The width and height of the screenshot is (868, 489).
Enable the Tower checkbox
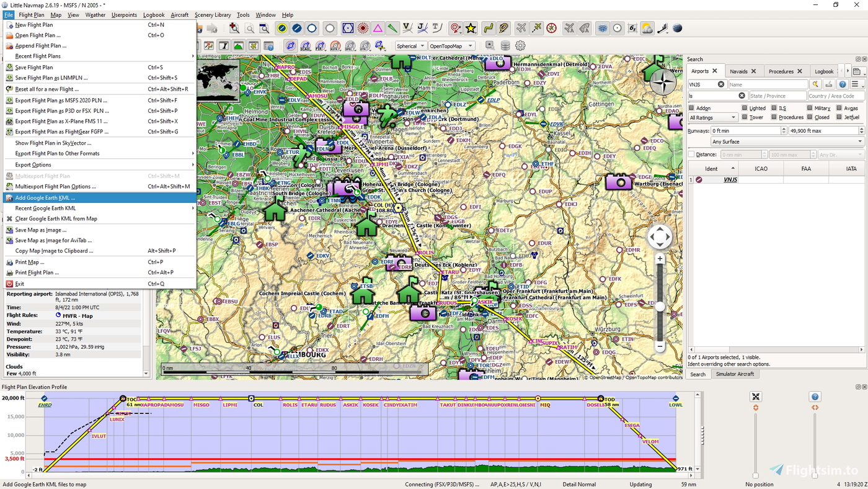(744, 117)
